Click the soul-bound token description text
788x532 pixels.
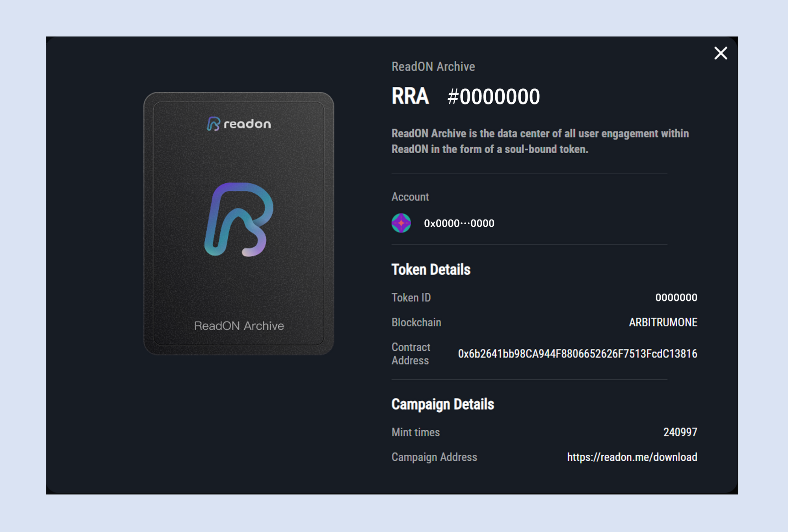click(540, 141)
